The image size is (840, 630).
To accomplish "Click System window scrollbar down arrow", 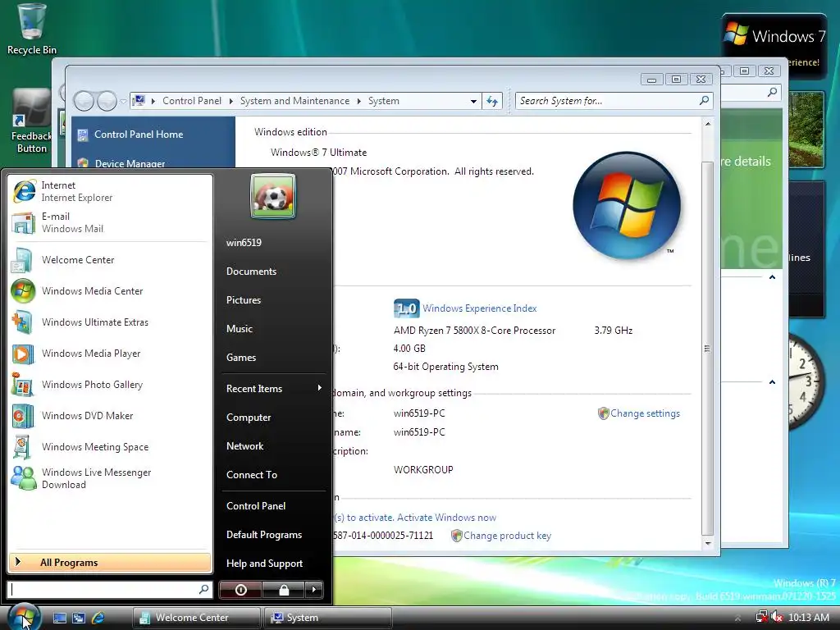I will [708, 543].
